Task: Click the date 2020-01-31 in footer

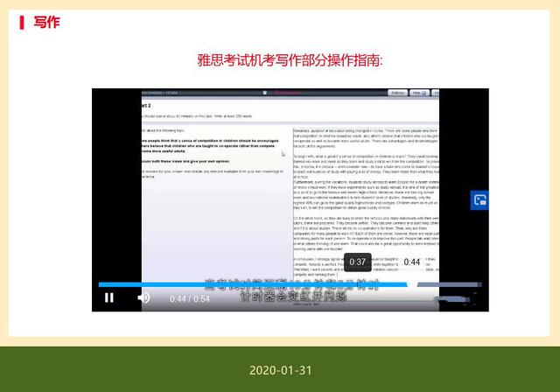Action: (x=280, y=370)
